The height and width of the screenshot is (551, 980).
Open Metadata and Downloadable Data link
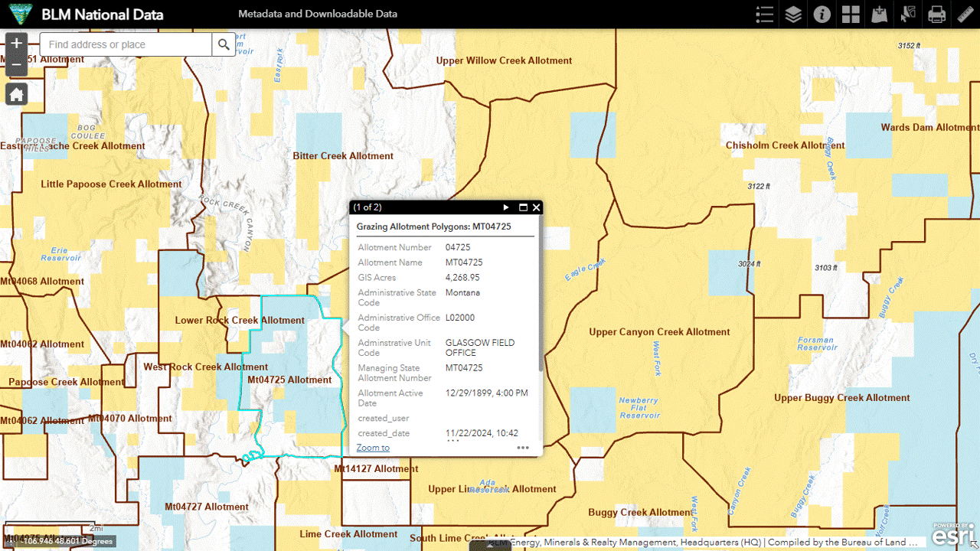pos(318,15)
